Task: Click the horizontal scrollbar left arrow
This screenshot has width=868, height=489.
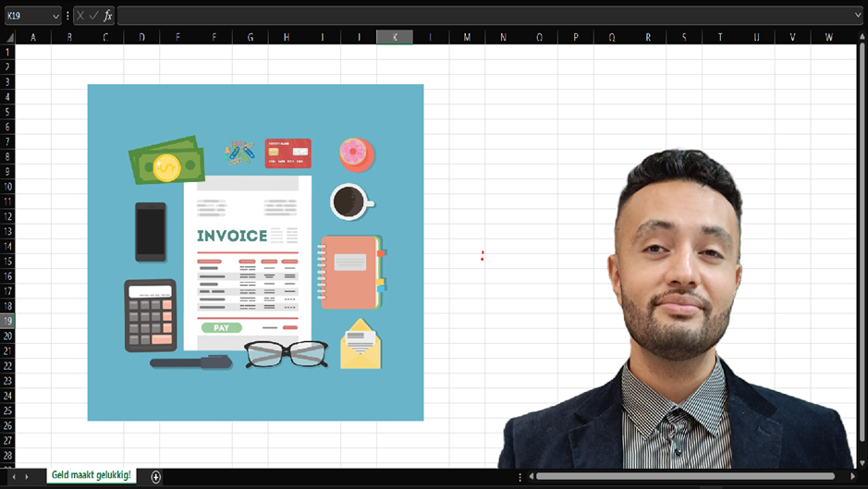Action: [x=531, y=477]
